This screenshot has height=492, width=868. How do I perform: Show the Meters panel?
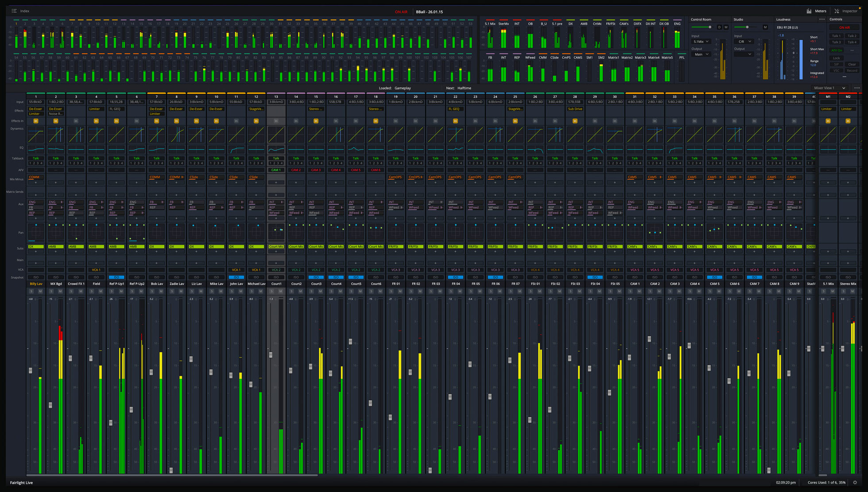[816, 11]
